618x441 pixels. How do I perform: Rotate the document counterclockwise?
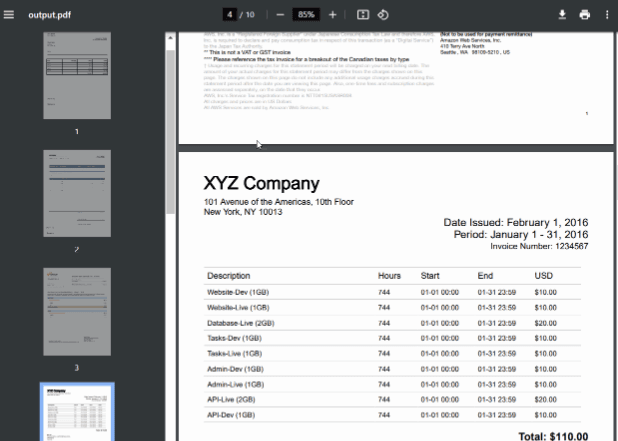point(383,15)
